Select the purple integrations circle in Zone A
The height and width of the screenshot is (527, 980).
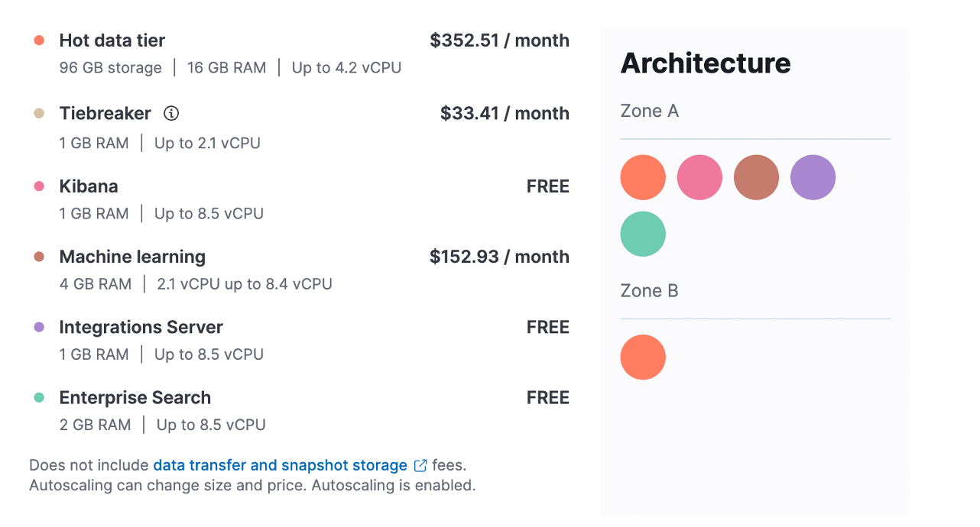pos(813,177)
